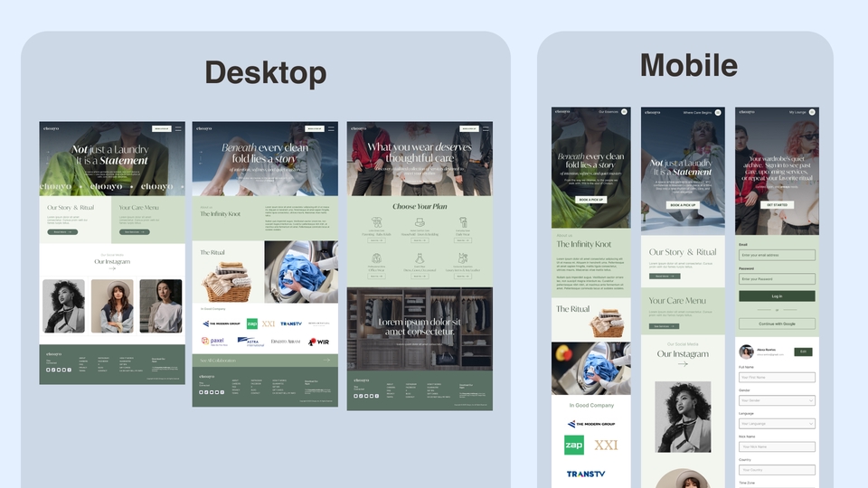Open mobile Instagram black-and-white portrait photo
This screenshot has width=868, height=488.
683,417
